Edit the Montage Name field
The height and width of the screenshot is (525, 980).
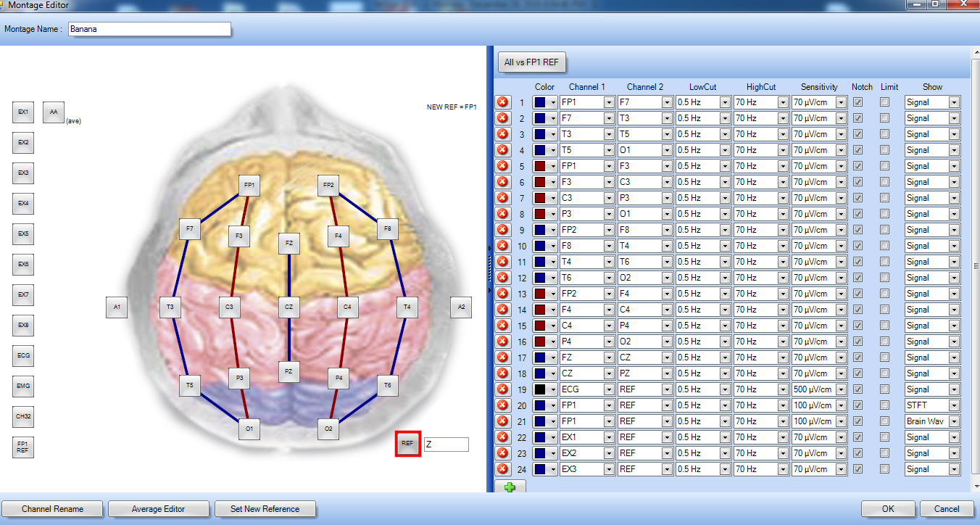(150, 30)
